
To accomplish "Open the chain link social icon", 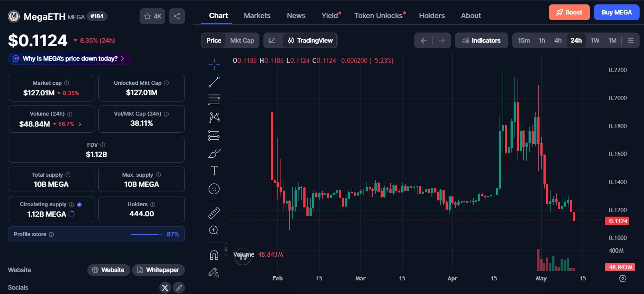I will 179,288.
